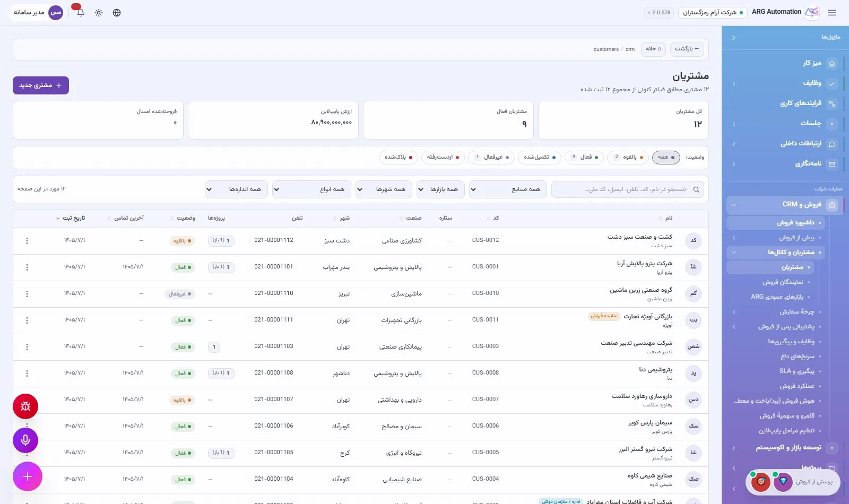Filter by تکمیل‌شده status chip
The image size is (849, 504).
[x=540, y=158]
